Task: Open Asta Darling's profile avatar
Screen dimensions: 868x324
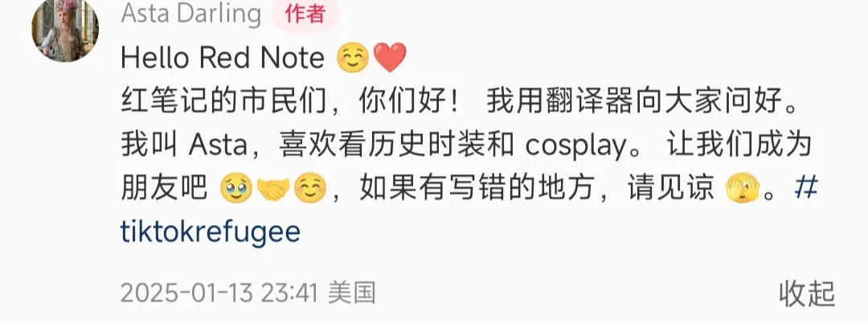Action: [65, 30]
